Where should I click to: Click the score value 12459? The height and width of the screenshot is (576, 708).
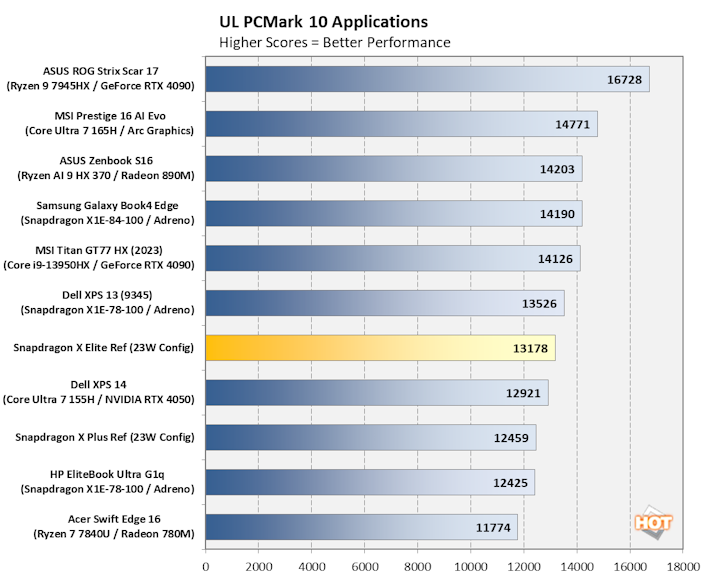pyautogui.click(x=511, y=438)
